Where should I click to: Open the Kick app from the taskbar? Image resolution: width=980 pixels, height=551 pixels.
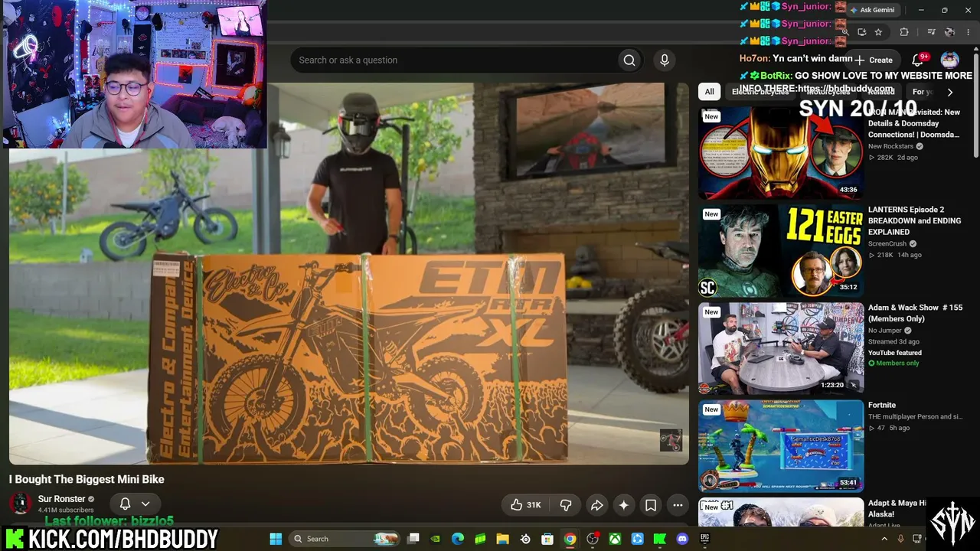tap(660, 539)
